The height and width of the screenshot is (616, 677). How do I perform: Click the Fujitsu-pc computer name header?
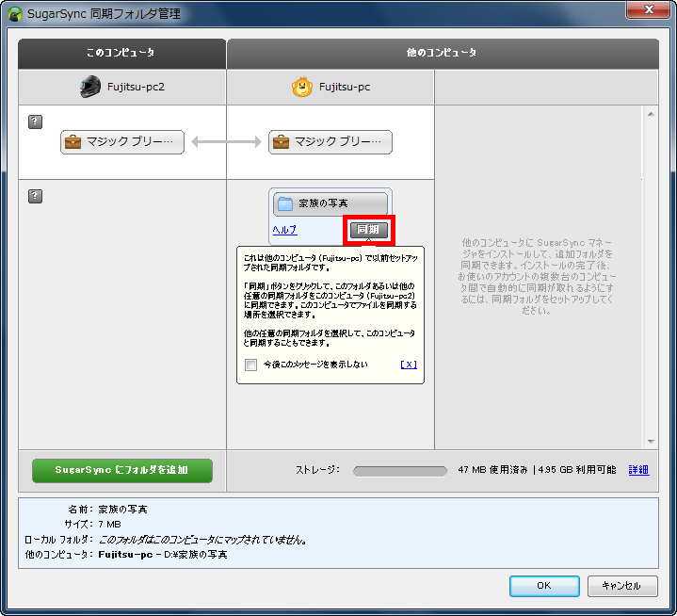click(x=344, y=87)
